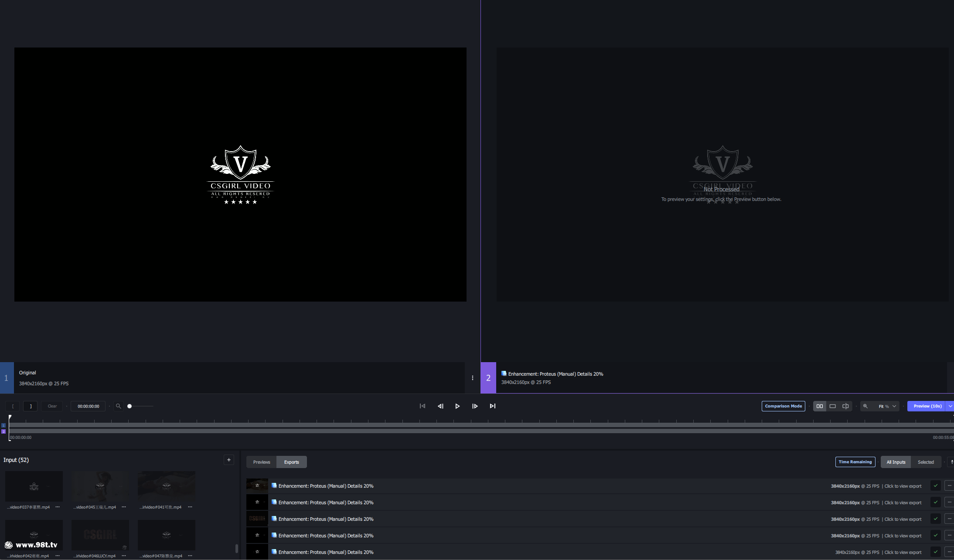The image size is (954, 560).
Task: Open options menu for video#047 input
Action: click(190, 556)
